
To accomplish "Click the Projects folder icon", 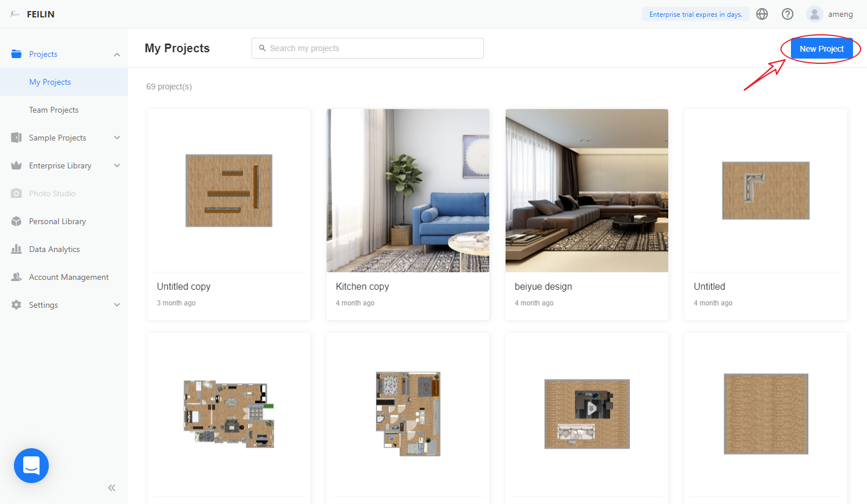I will [x=16, y=54].
